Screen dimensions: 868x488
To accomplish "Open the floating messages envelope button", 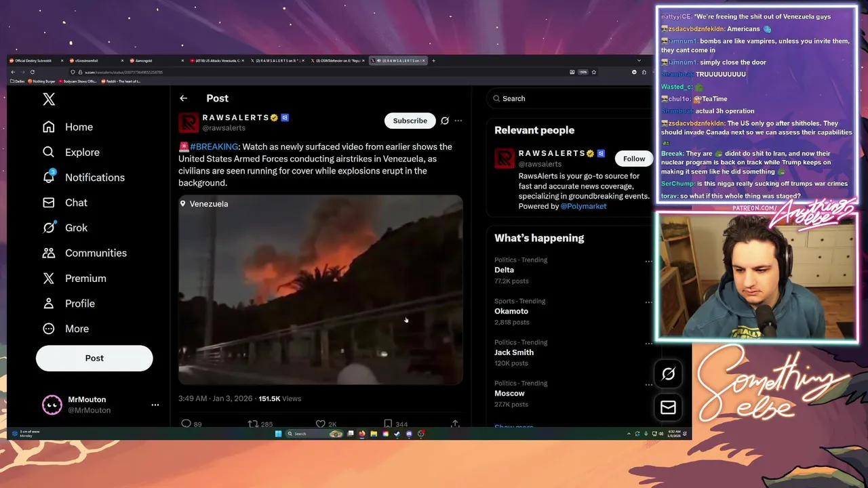I will click(668, 407).
